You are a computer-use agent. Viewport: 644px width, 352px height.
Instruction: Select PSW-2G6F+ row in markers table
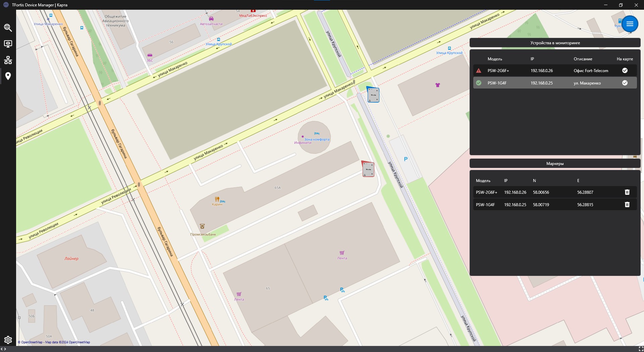coord(555,192)
